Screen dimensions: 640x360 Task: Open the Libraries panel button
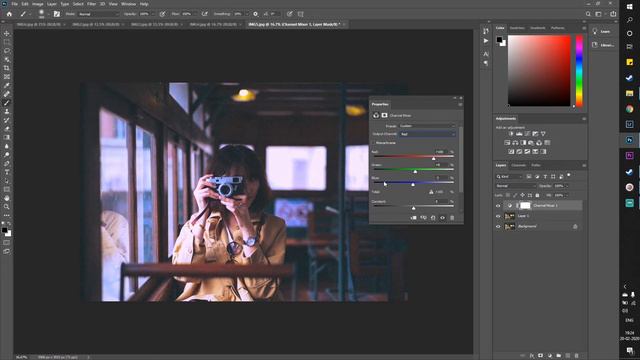[603, 45]
